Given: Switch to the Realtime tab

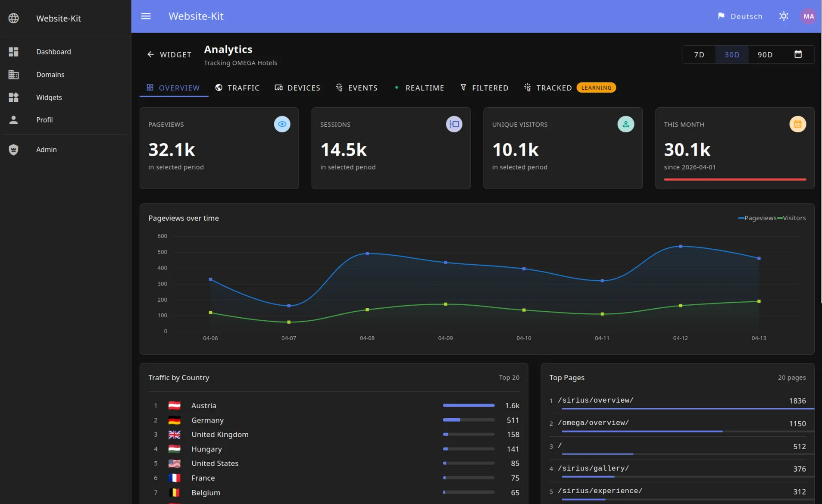Looking at the screenshot, I should pyautogui.click(x=419, y=88).
